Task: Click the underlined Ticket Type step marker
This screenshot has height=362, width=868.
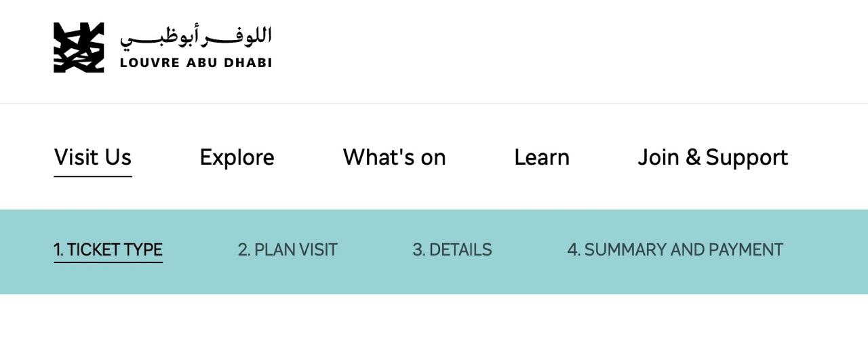Action: (x=108, y=262)
